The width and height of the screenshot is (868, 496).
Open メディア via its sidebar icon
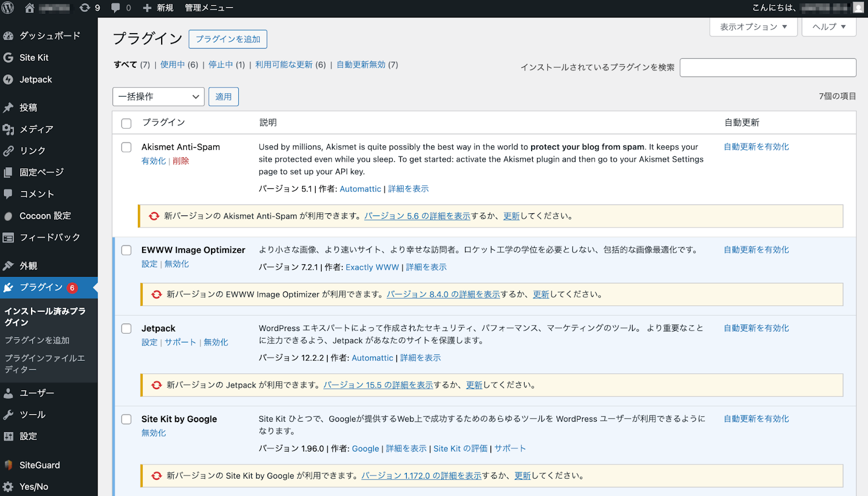pyautogui.click(x=8, y=129)
